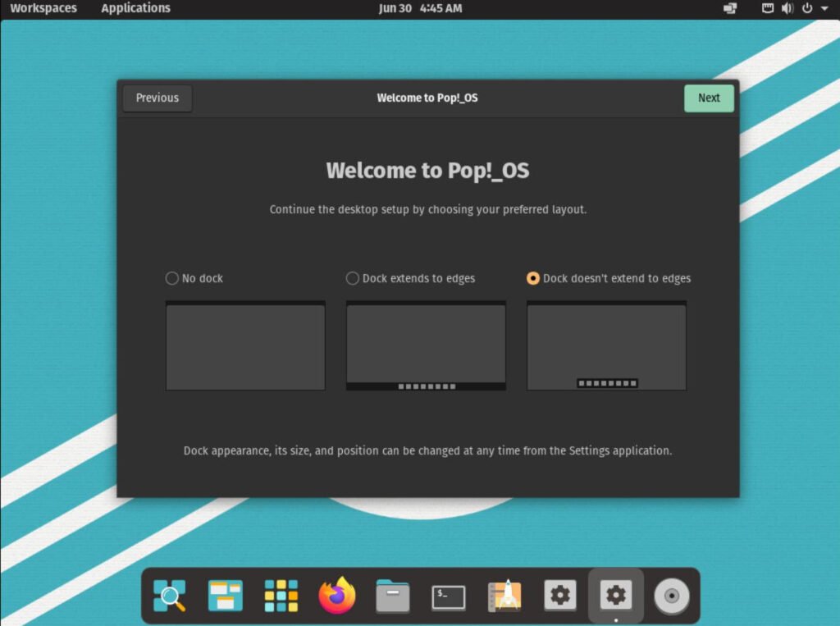This screenshot has width=840, height=626.
Task: Select the No dock radio option
Action: tap(194, 278)
